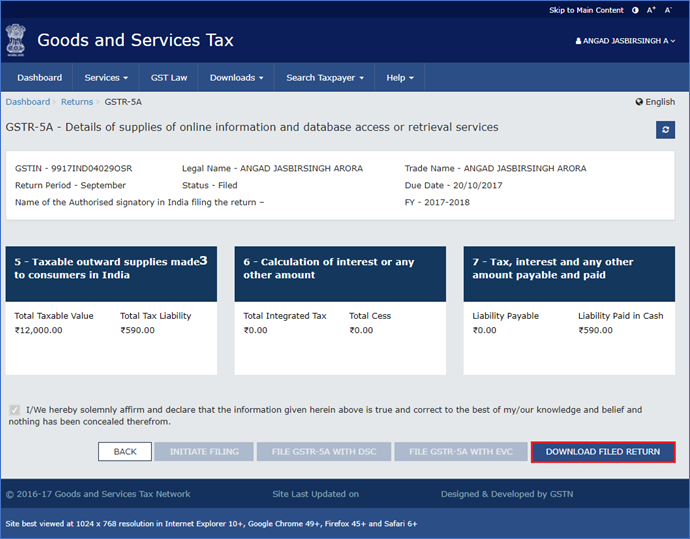
Task: Click Total Integrated Tax ₹0.00 value
Action: pos(255,330)
